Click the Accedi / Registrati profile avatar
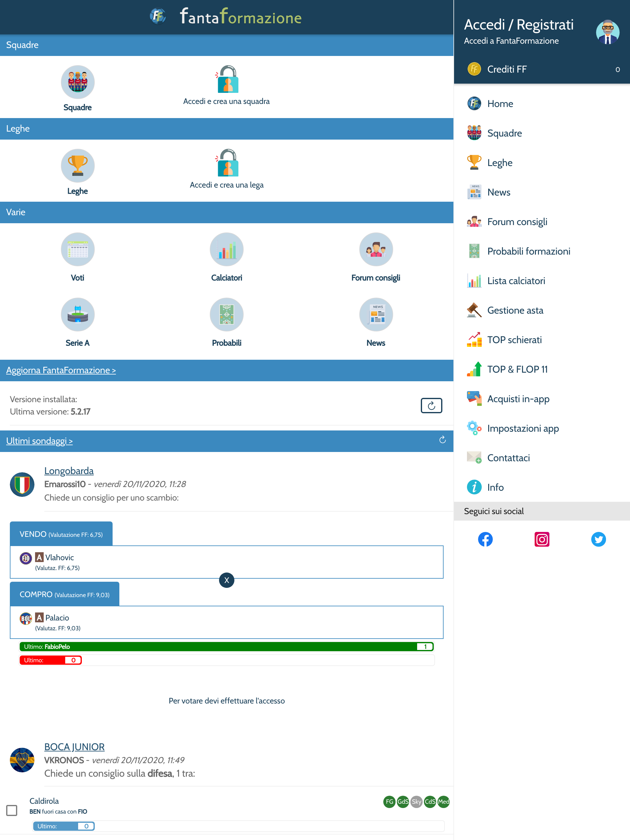 (607, 32)
